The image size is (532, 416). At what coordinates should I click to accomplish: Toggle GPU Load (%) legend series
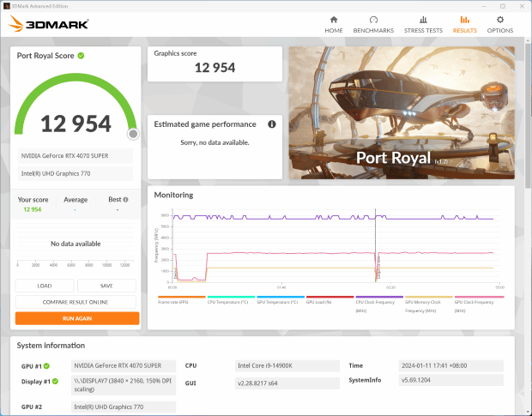coord(329,302)
